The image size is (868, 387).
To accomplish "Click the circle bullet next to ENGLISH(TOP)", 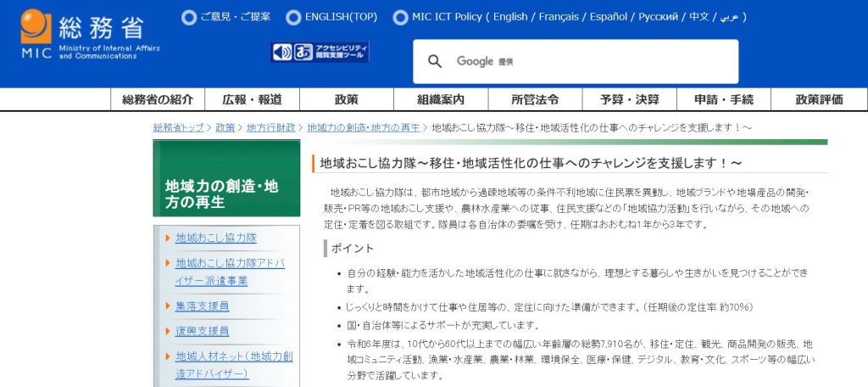I will click(x=293, y=18).
